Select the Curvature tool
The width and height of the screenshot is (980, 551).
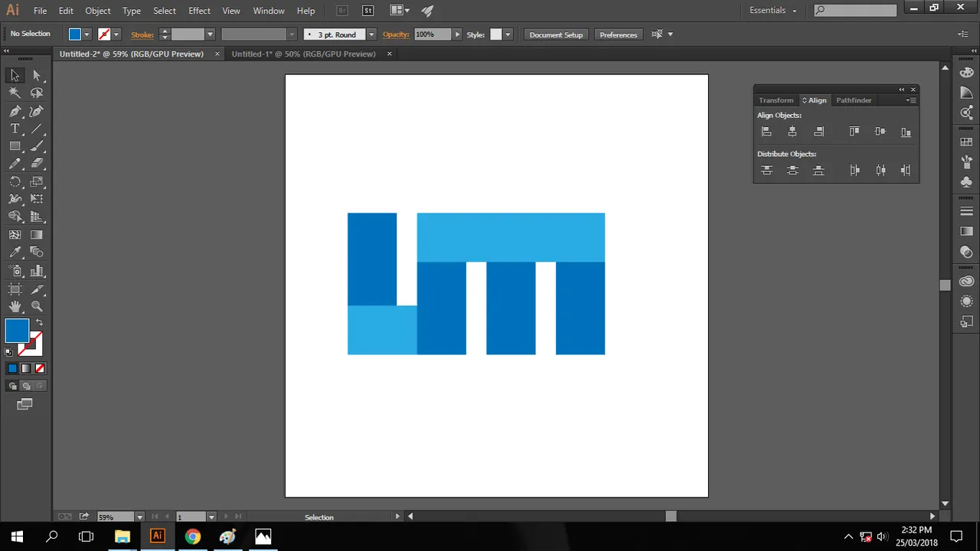click(37, 111)
